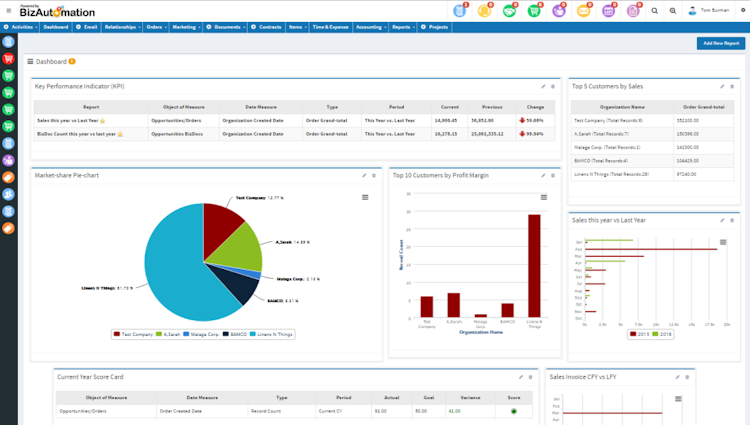The width and height of the screenshot is (750, 425).
Task: Select the Time & Expense menu
Action: pos(330,27)
